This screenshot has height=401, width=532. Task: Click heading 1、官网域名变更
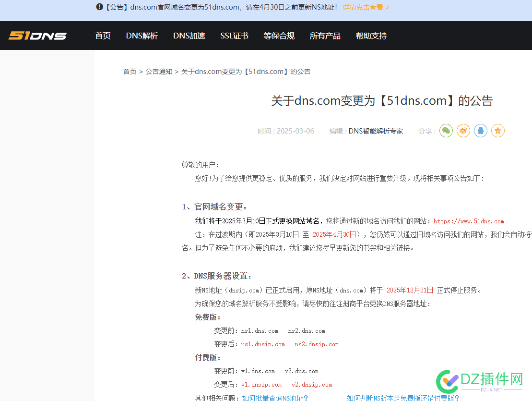click(214, 207)
